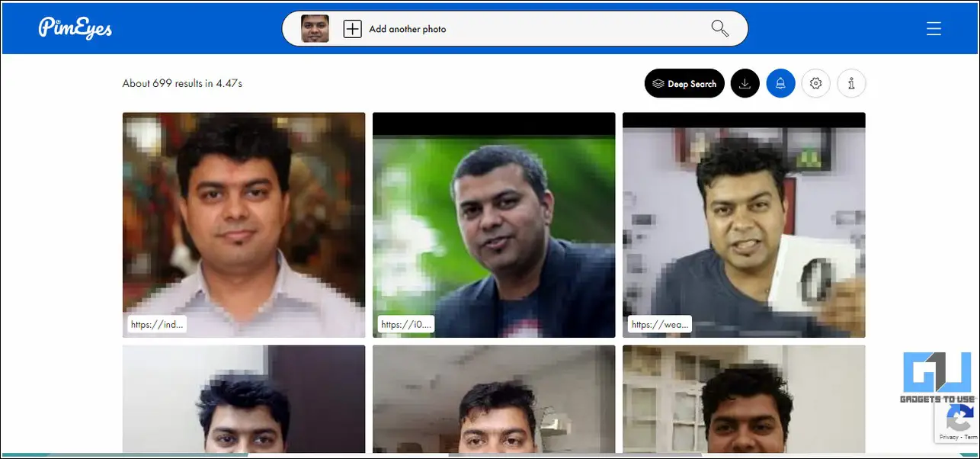This screenshot has width=980, height=459.
Task: Open the result photo with green background
Action: pos(494,225)
